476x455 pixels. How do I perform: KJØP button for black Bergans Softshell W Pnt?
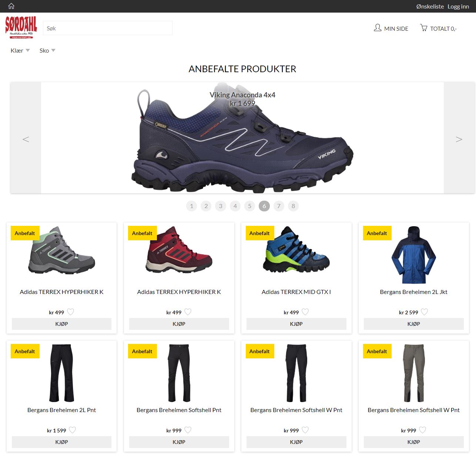click(x=296, y=442)
